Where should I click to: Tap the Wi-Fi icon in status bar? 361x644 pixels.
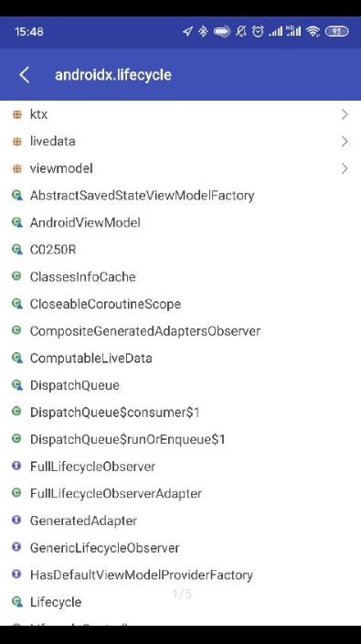point(313,32)
